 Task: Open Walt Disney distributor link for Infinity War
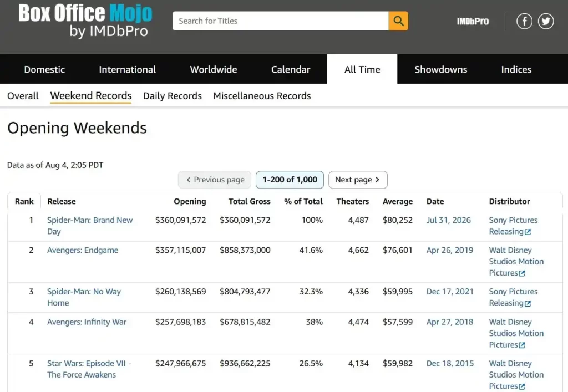pyautogui.click(x=516, y=333)
